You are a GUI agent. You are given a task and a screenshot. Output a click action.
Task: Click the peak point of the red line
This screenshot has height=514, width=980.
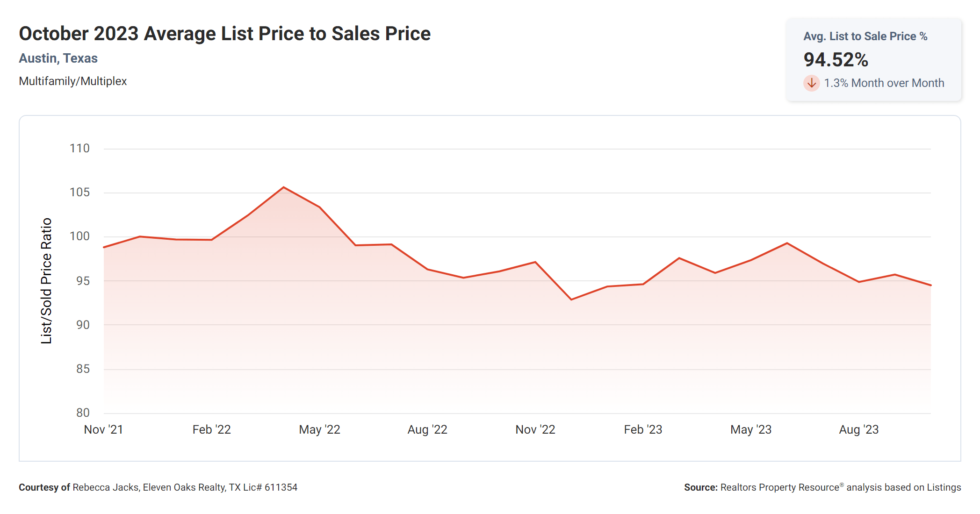point(283,187)
